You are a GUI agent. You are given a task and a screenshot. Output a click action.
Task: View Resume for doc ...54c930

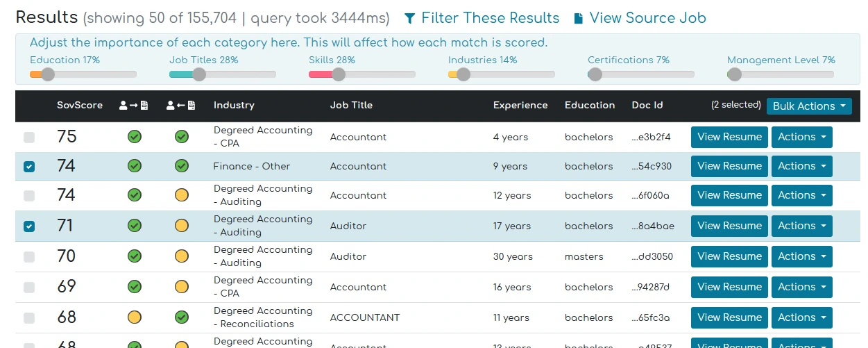(729, 166)
